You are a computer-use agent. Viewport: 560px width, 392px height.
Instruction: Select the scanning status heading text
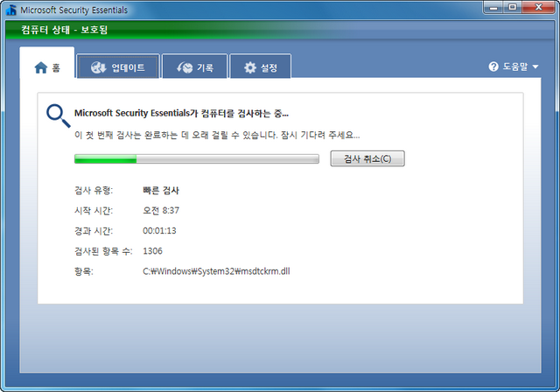[181, 114]
